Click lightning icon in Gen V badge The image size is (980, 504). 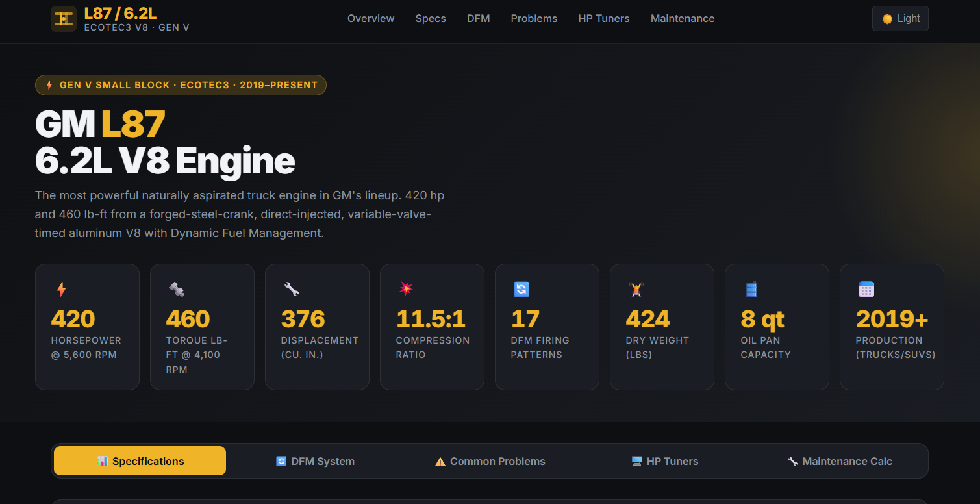[x=49, y=85]
